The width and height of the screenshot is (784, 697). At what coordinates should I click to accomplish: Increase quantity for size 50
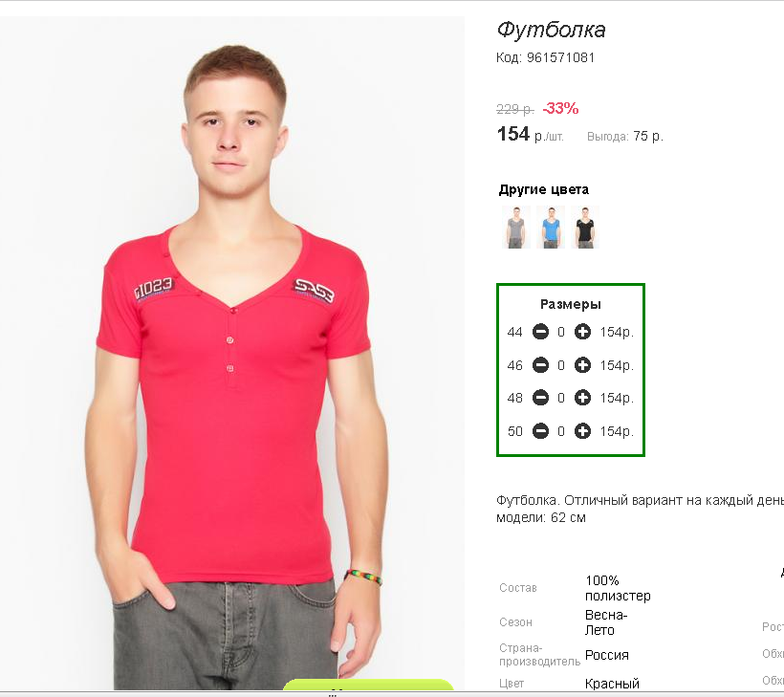(x=582, y=431)
